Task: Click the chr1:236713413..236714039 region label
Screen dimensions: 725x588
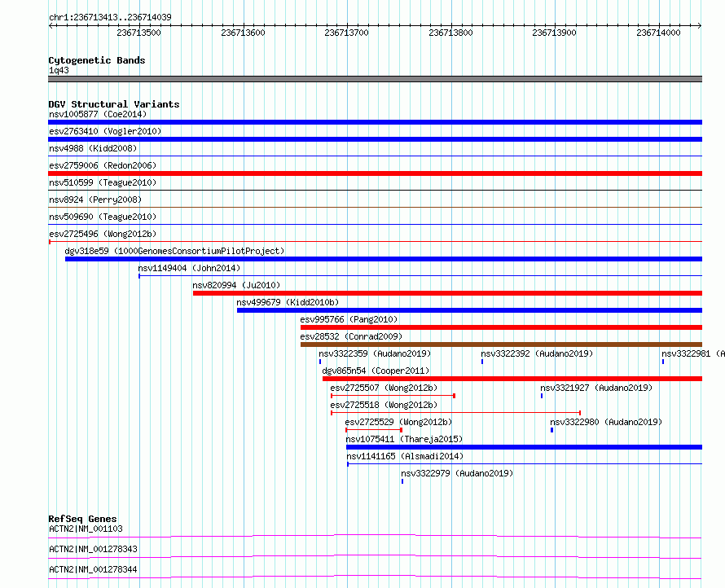Action: [110, 17]
